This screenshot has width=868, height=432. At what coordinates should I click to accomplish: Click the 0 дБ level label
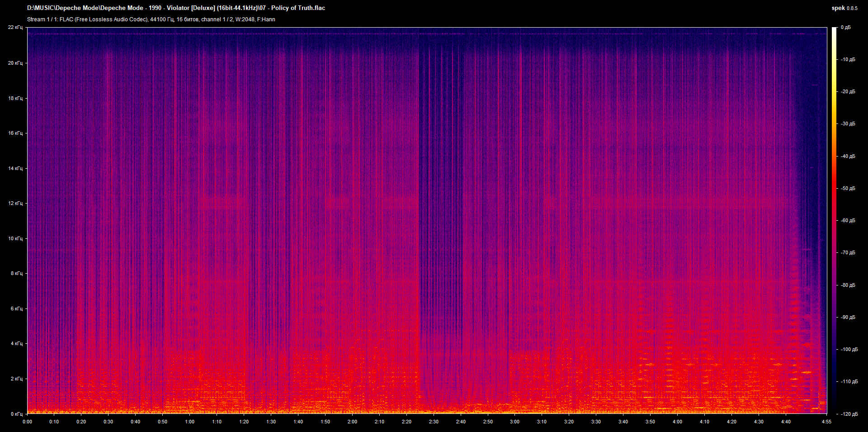tap(845, 28)
